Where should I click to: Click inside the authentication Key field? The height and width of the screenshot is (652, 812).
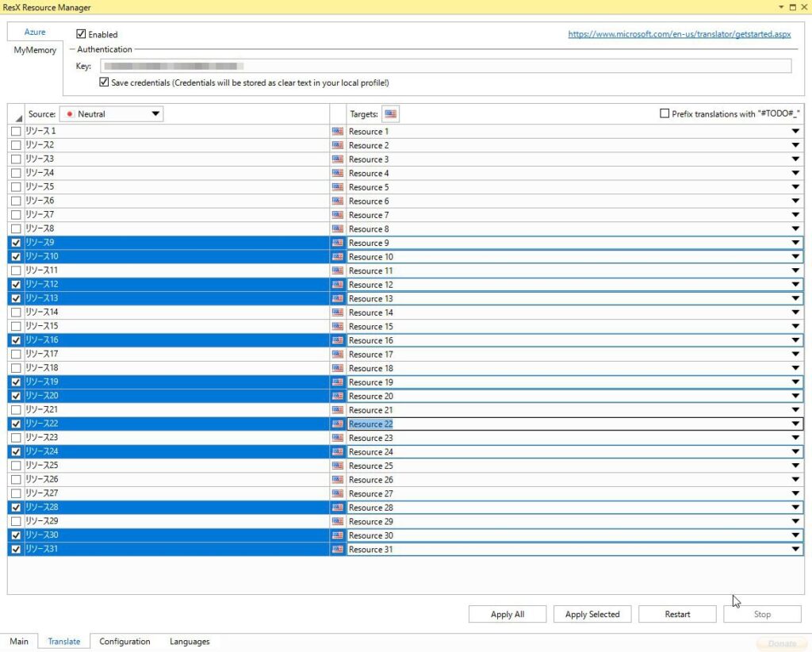(444, 66)
